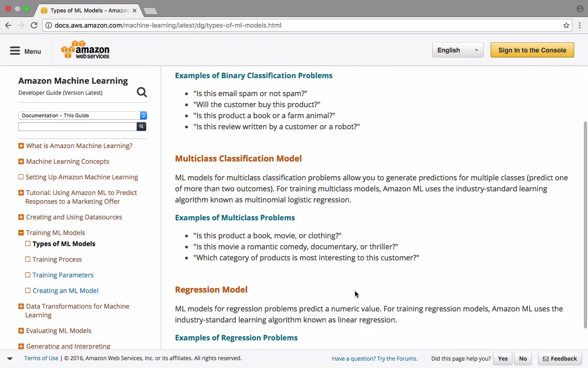Click the "Which category of products" example
The image size is (588, 368).
306,258
